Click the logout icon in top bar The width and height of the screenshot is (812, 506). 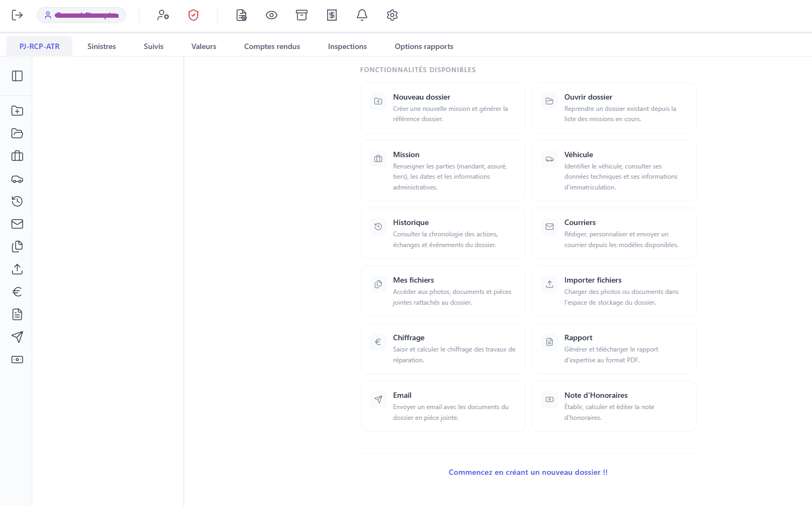click(17, 15)
